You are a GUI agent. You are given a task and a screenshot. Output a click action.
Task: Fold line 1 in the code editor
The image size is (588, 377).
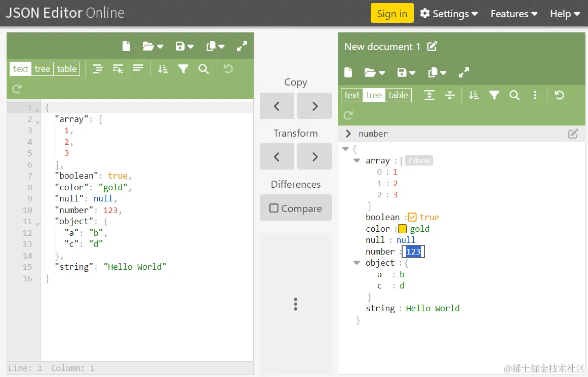point(37,110)
